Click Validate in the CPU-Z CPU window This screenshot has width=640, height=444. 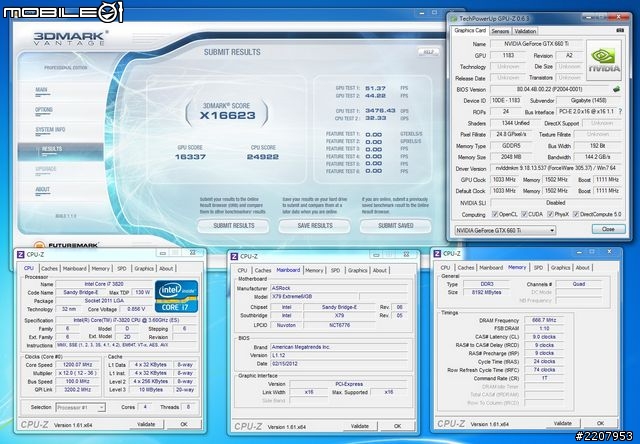[146, 424]
